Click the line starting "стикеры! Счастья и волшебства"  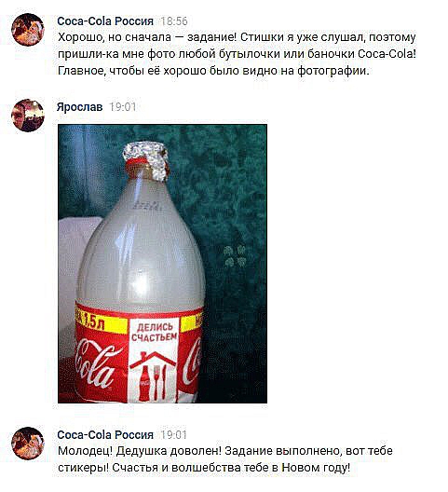tap(204, 468)
